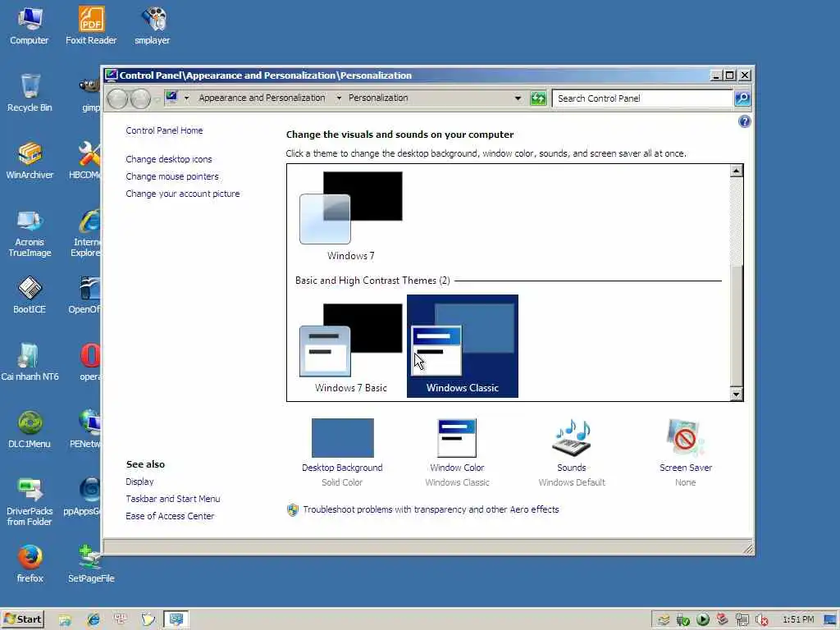Open DriverPacks from Folder icon

point(30,502)
